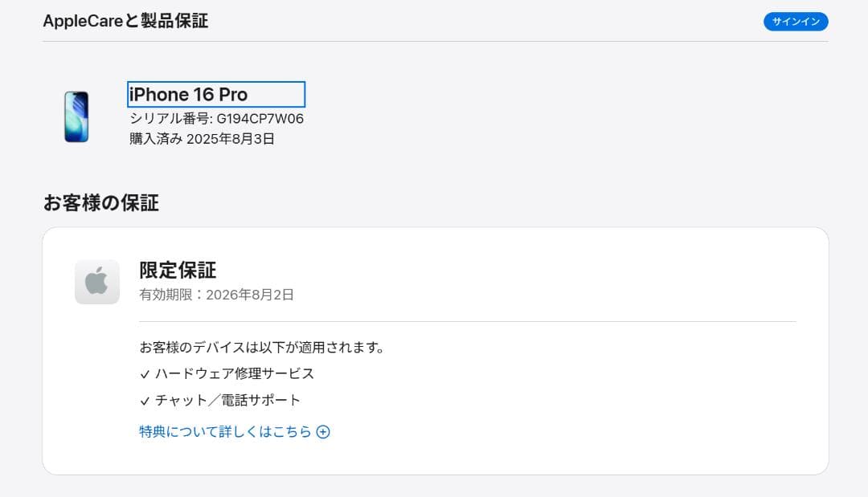Select the AppleCareと製品保証 page title
Viewport: 868px width, 497px height.
click(x=125, y=21)
